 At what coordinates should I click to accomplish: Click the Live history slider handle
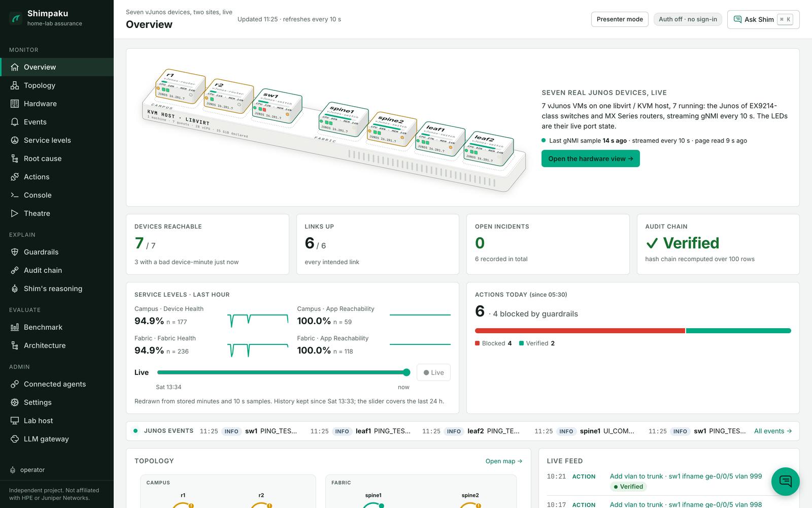coord(407,372)
